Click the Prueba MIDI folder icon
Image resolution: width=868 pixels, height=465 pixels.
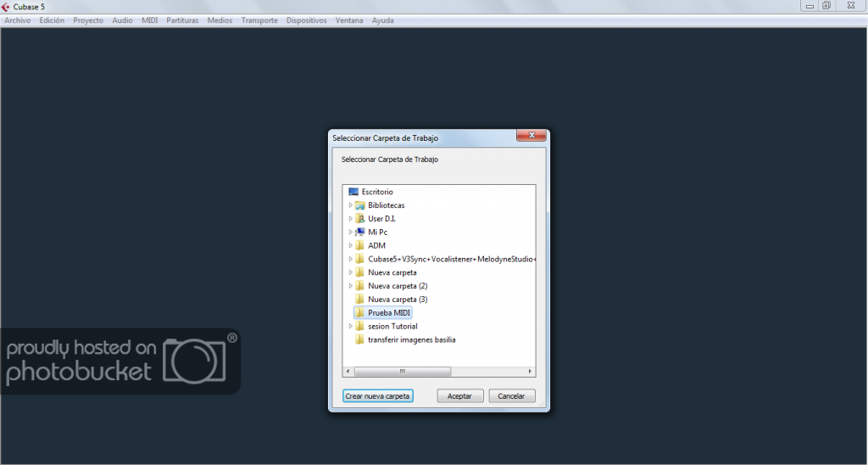[x=359, y=312]
